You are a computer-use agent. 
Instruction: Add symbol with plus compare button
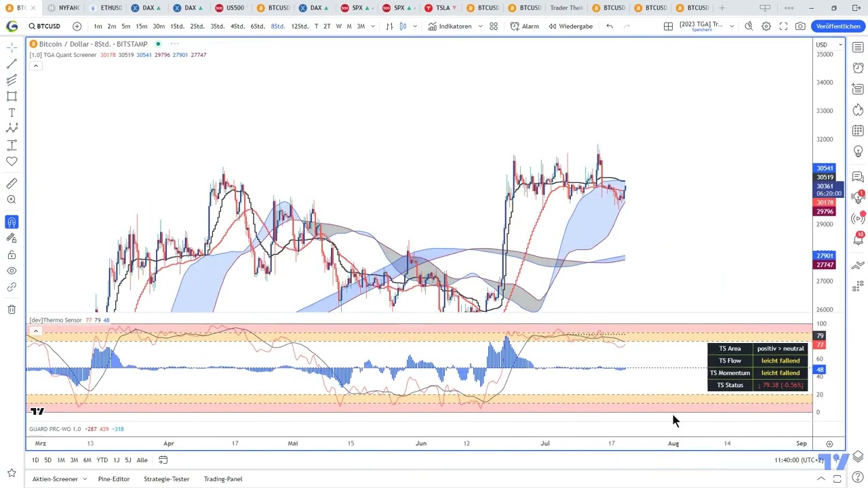click(77, 26)
